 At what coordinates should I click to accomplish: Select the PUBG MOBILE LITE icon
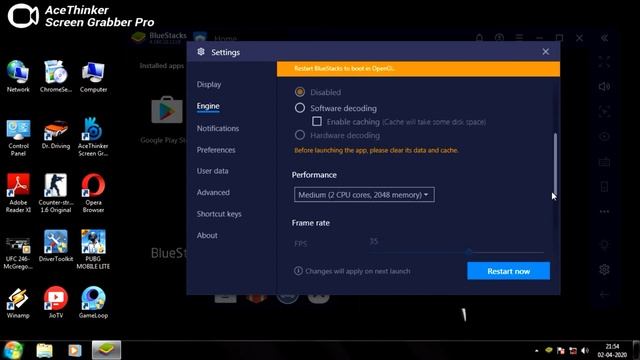click(x=93, y=249)
